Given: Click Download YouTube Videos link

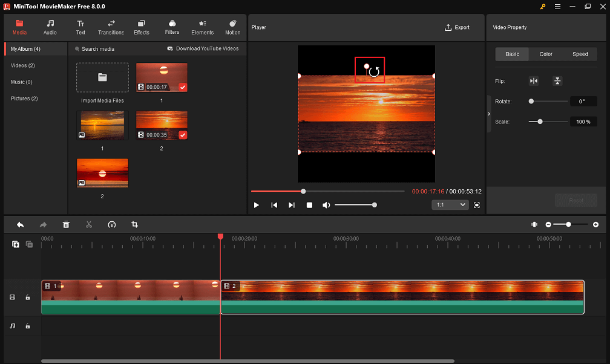Looking at the screenshot, I should point(203,48).
